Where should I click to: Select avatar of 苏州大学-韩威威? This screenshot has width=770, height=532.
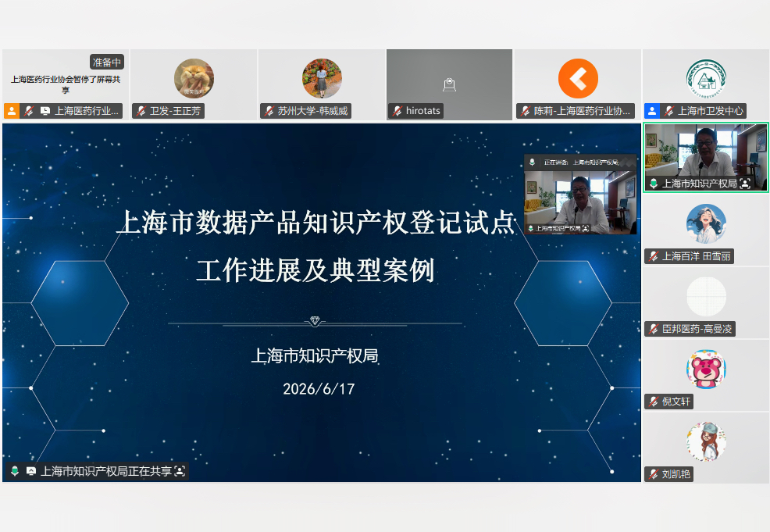tap(322, 78)
